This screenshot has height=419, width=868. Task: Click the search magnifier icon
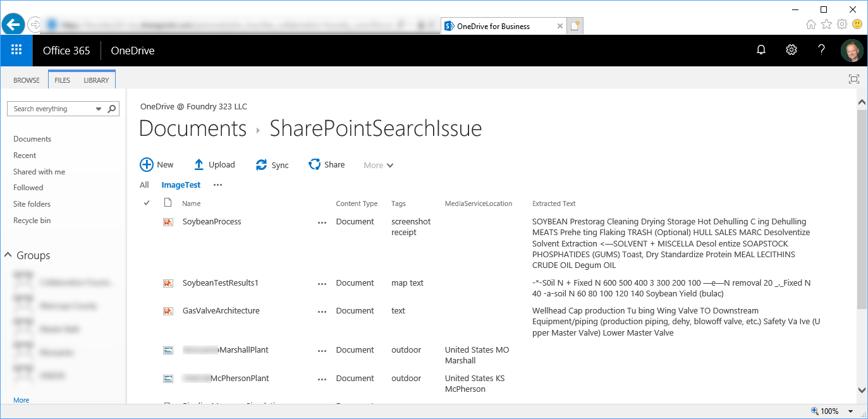(112, 109)
